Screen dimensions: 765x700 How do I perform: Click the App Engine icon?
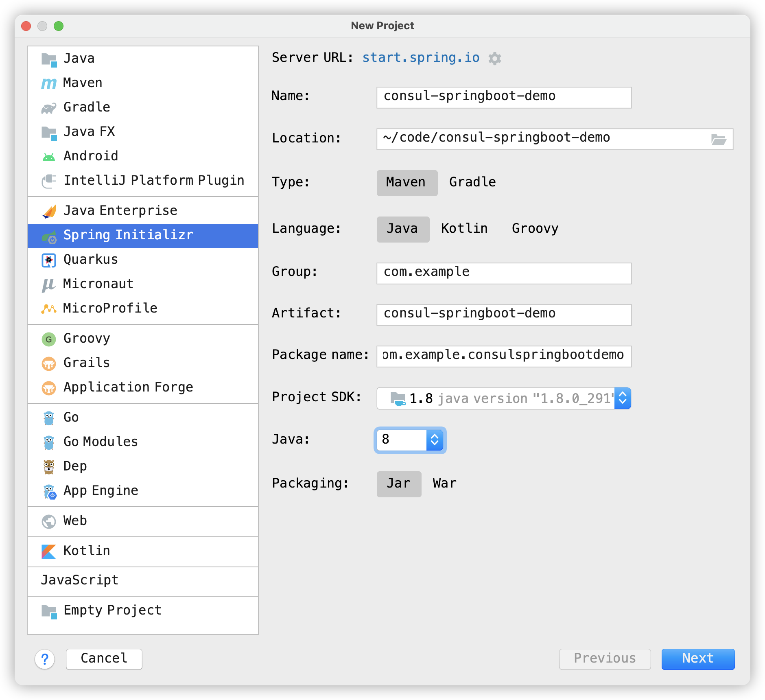coord(49,492)
